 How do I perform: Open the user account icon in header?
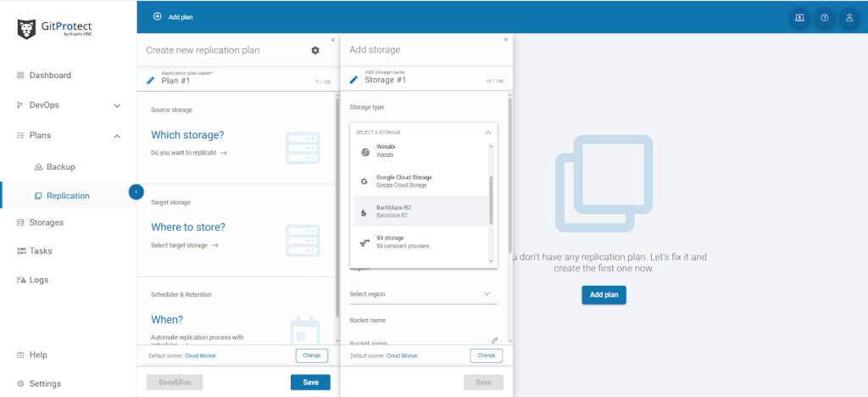(849, 17)
